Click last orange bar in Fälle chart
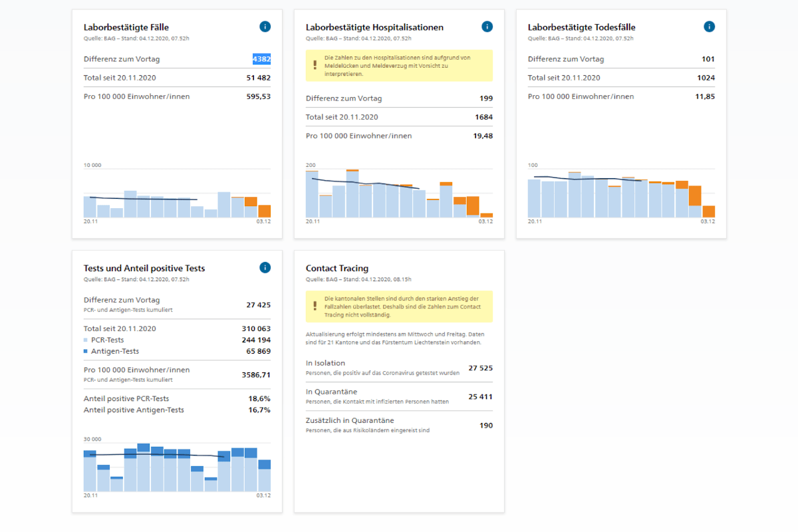798x532 pixels. point(264,211)
